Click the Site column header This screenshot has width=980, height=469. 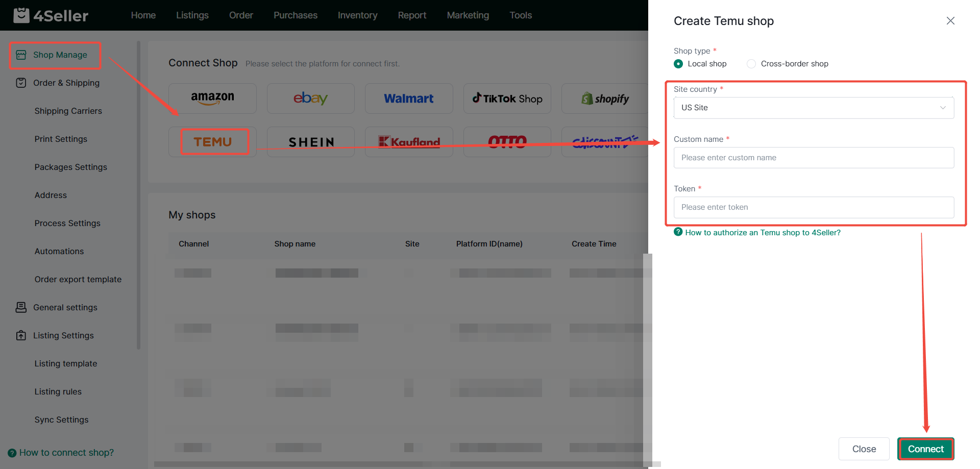pyautogui.click(x=412, y=244)
